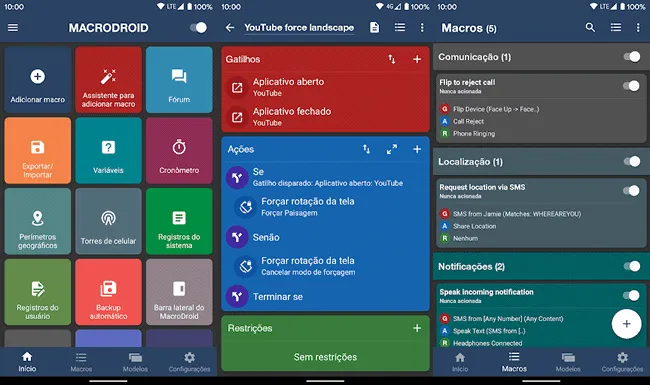The height and width of the screenshot is (385, 650).
Task: Open Request location via SMS macro
Action: (x=541, y=213)
